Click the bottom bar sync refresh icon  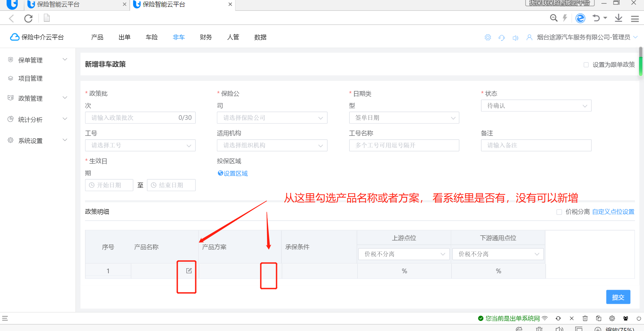pos(558,318)
